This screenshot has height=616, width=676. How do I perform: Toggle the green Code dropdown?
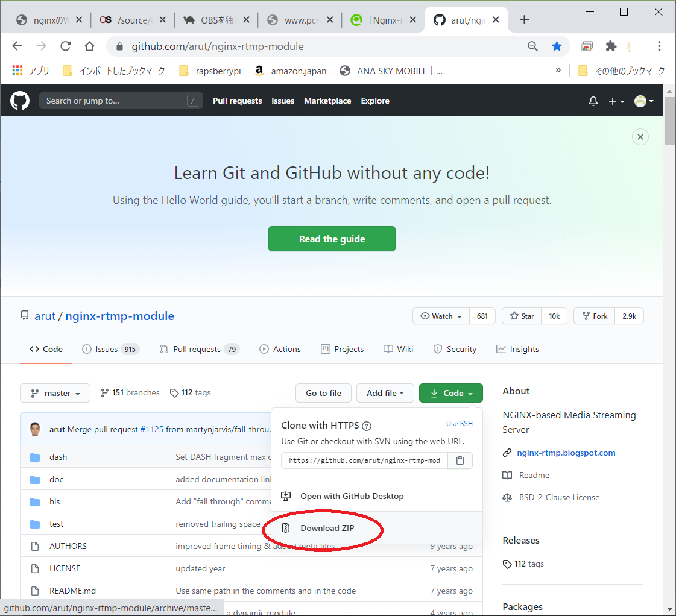point(451,393)
